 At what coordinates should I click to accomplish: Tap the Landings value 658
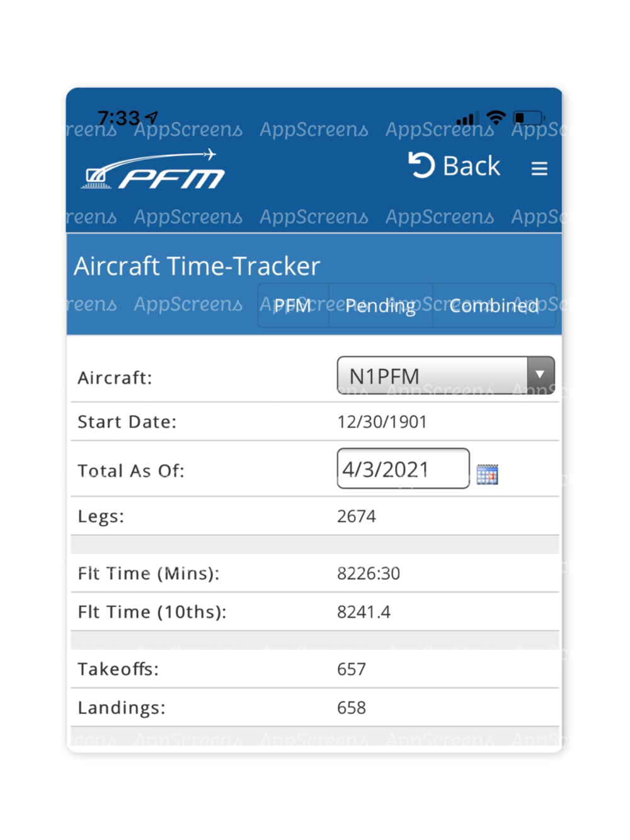(352, 708)
